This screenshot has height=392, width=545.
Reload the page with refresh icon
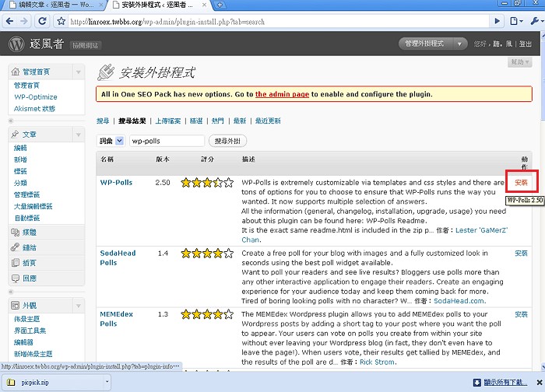pos(42,21)
